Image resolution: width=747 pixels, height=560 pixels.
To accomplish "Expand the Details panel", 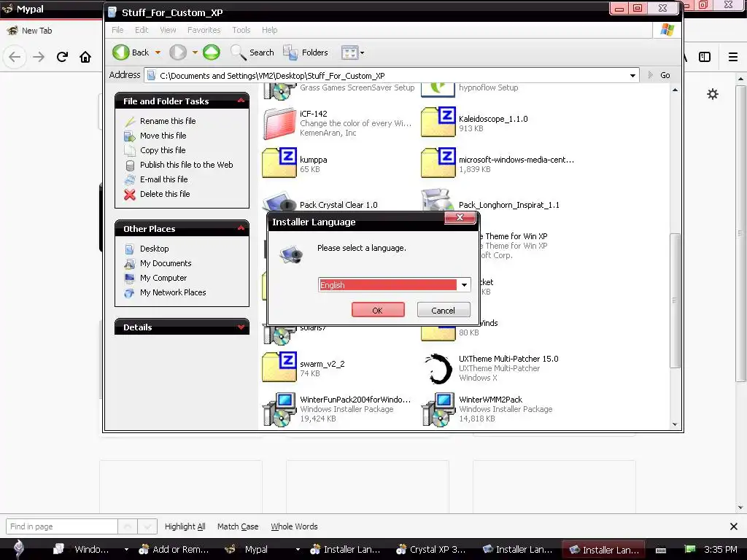I will pyautogui.click(x=241, y=327).
